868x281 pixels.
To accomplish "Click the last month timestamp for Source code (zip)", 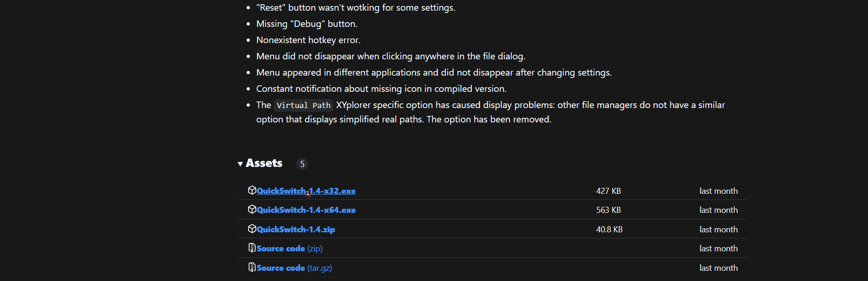I will [x=718, y=249].
